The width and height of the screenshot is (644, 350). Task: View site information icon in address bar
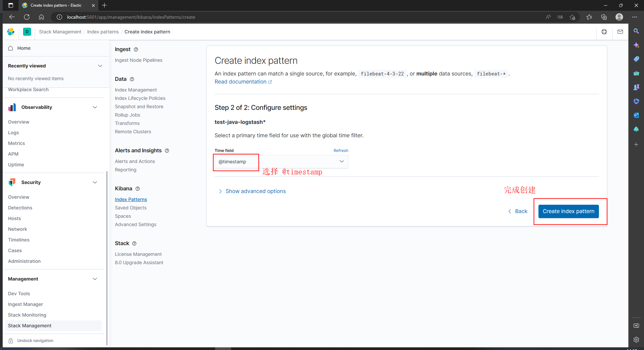point(59,17)
